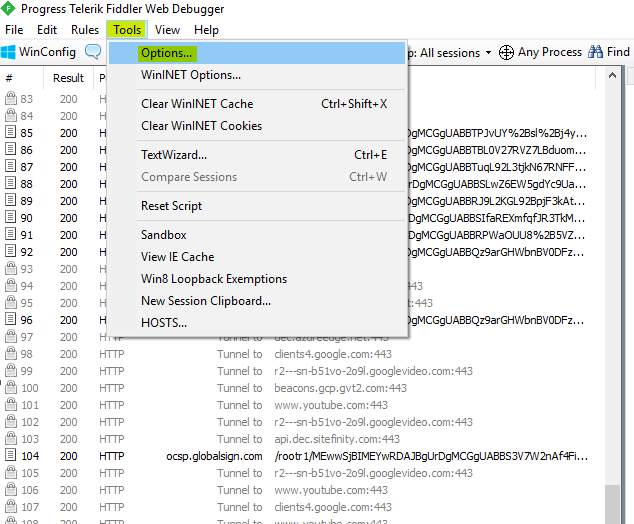The height and width of the screenshot is (524, 634).
Task: Click the WinConfig Windows icon
Action: click(8, 52)
